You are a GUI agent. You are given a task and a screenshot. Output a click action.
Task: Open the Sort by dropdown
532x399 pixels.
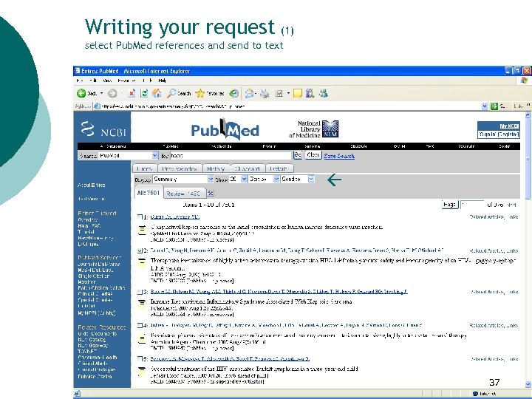coord(264,179)
